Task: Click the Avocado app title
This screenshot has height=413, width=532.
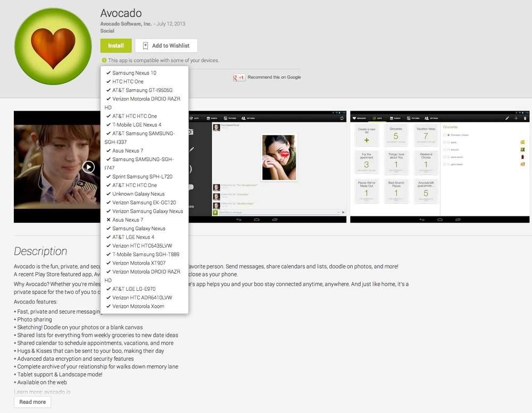Action: point(121,13)
